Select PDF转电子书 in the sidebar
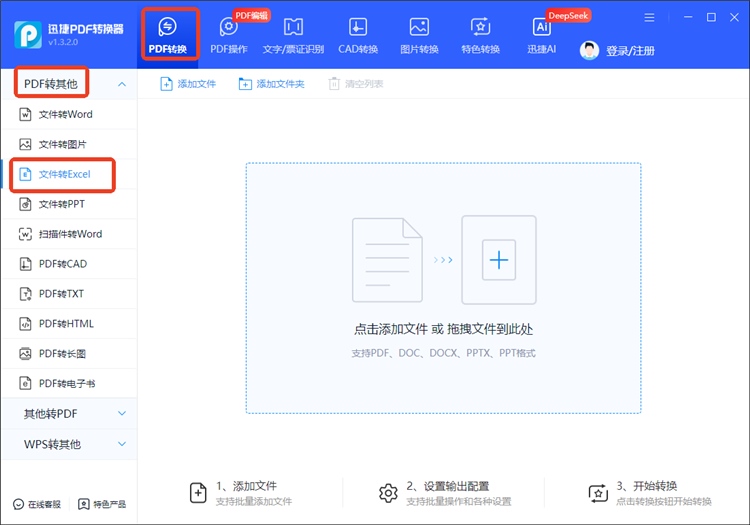The width and height of the screenshot is (750, 525). coord(69,383)
